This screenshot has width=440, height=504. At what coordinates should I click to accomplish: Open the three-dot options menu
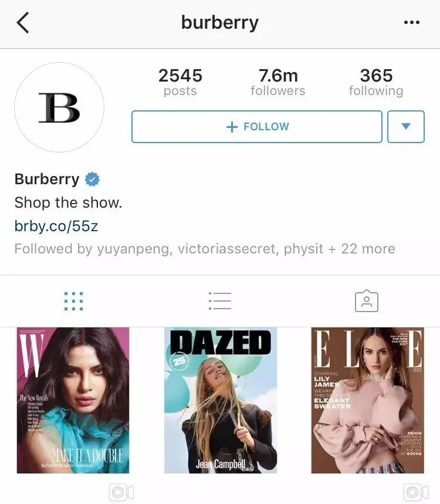pos(412,22)
